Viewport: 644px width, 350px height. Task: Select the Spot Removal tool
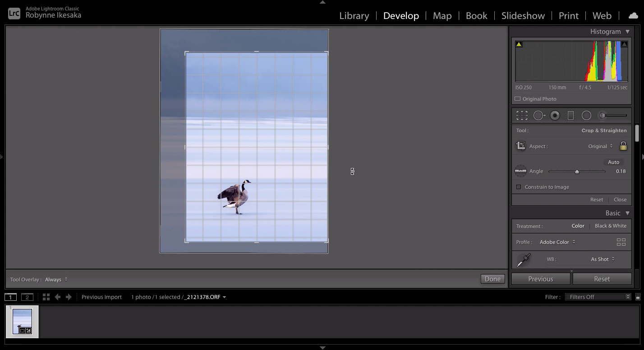[x=539, y=116]
